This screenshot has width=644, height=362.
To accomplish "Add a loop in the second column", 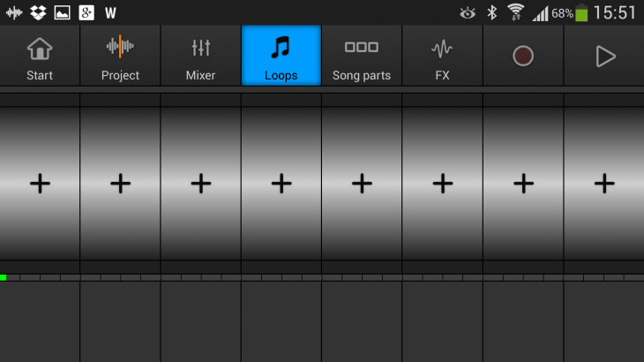I will 120,184.
